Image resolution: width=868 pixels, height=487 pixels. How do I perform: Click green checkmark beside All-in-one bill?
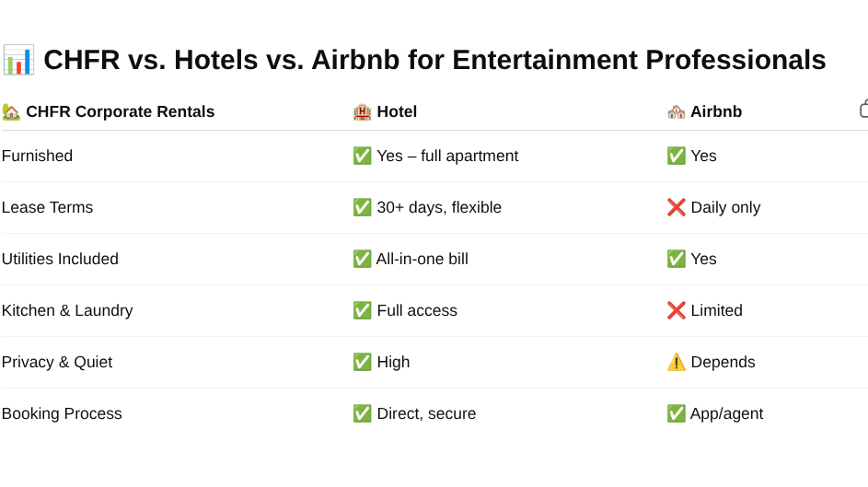(x=362, y=259)
